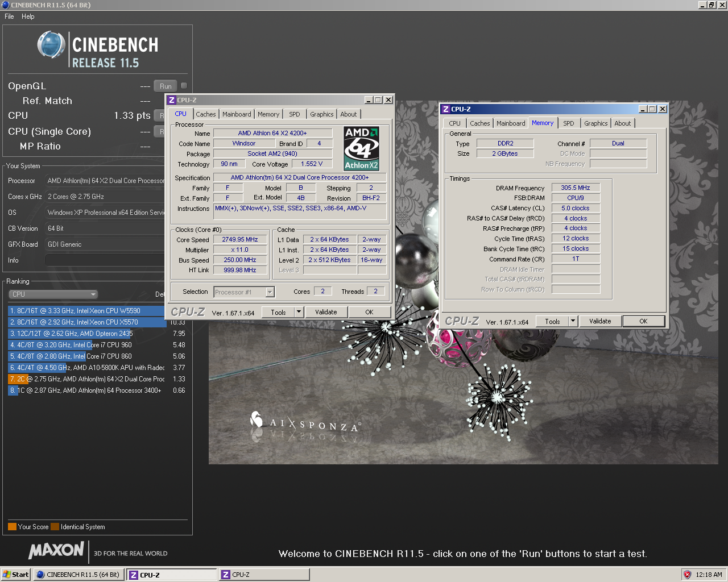Switch to SPD tab in left CPU-Z
Viewport: 728px width, 582px height.
295,114
